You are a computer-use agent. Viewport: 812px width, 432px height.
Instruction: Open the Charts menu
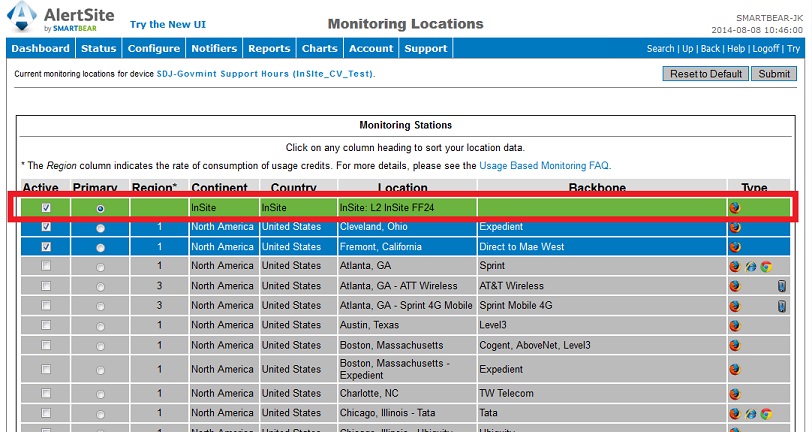point(320,48)
